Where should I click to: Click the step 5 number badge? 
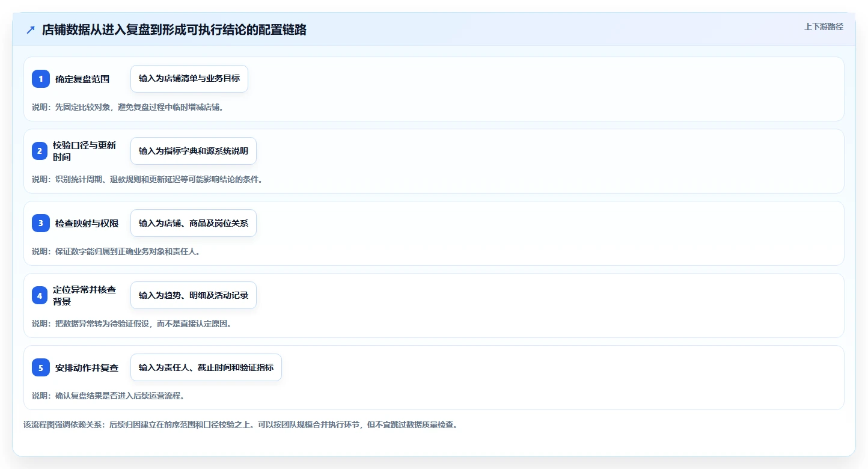[x=41, y=367]
